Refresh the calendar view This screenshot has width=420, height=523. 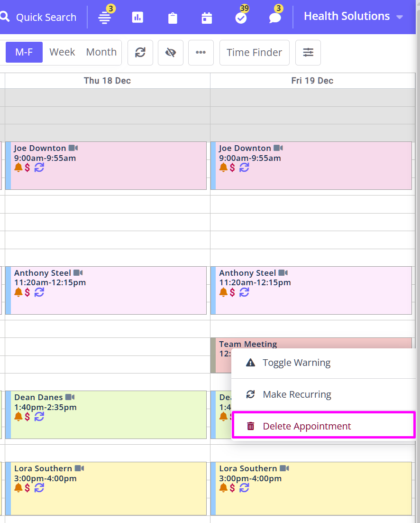coord(140,52)
